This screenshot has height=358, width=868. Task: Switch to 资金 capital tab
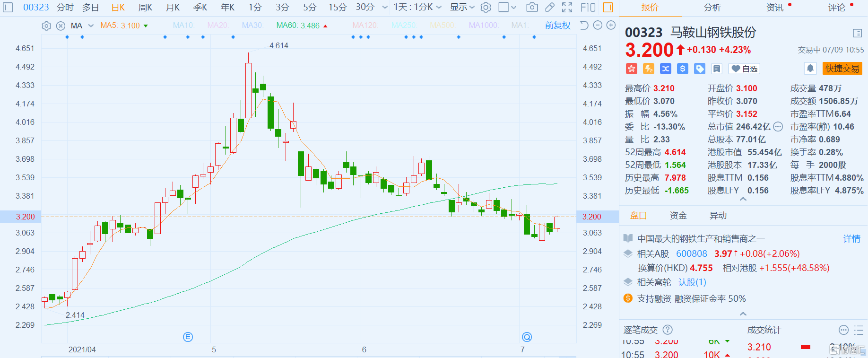click(x=678, y=216)
